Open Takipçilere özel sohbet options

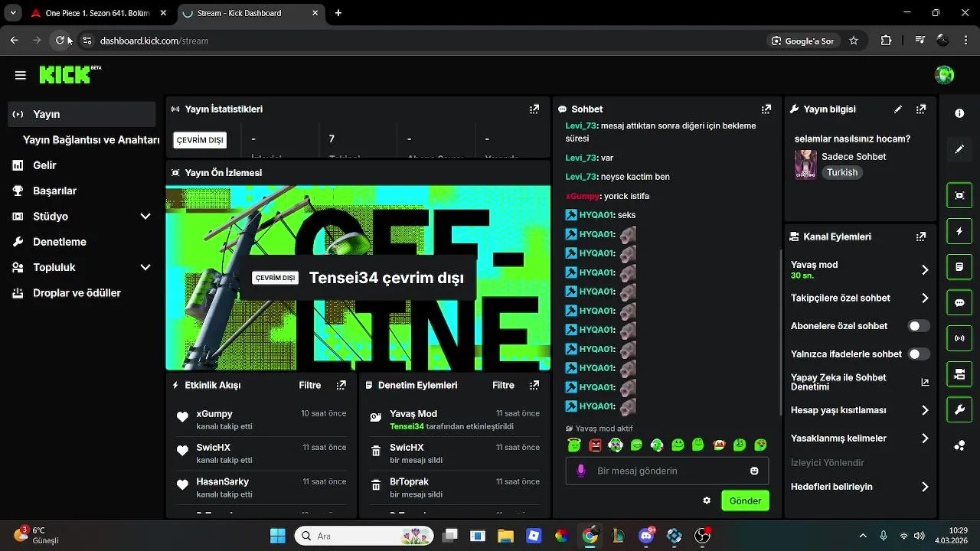coord(925,298)
